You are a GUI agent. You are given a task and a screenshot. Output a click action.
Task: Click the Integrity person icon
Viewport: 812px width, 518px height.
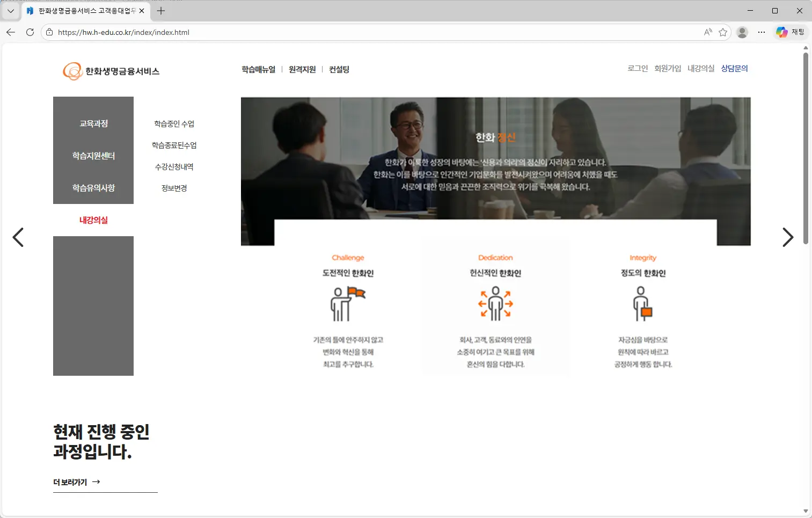642,304
